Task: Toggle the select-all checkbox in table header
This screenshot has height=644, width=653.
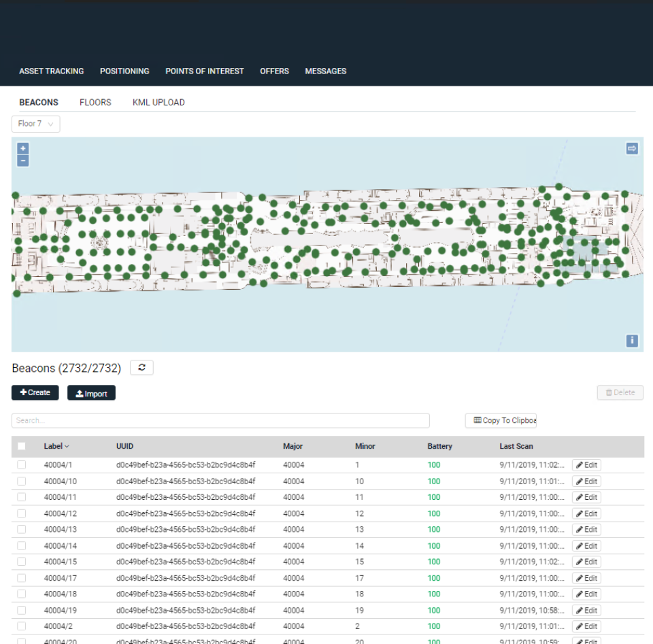Action: (x=21, y=445)
